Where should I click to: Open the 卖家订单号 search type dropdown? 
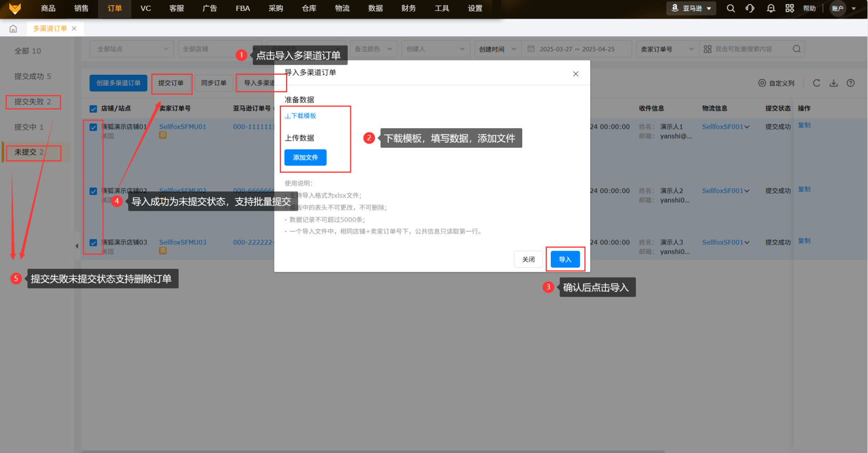(668, 49)
